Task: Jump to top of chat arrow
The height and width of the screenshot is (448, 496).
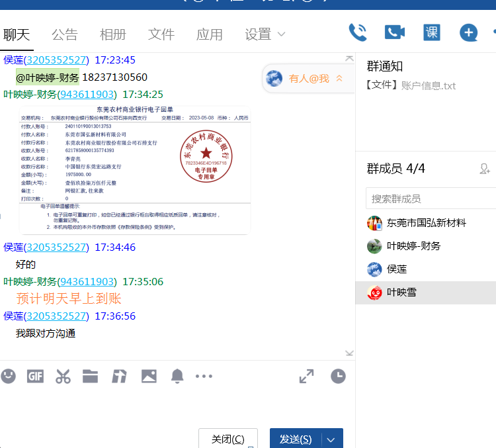Action: pyautogui.click(x=349, y=58)
